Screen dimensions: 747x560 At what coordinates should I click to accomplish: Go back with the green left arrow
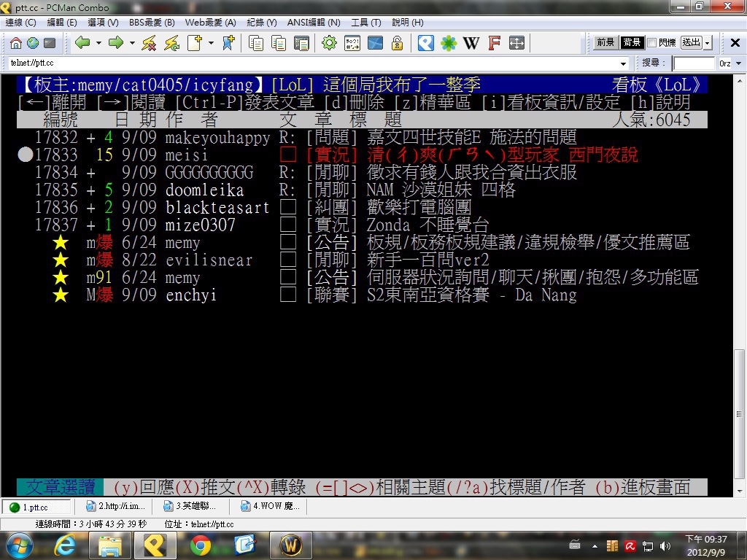82,43
